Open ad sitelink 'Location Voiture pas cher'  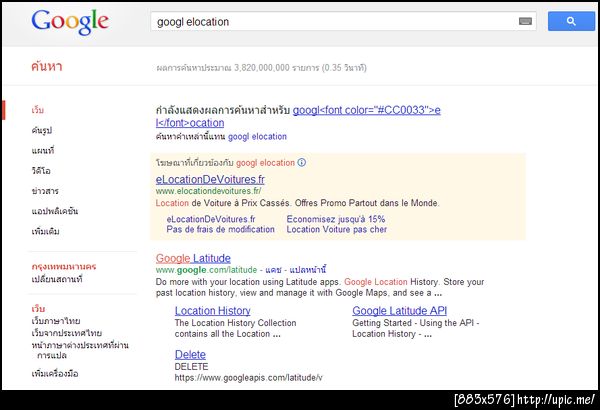[337, 229]
